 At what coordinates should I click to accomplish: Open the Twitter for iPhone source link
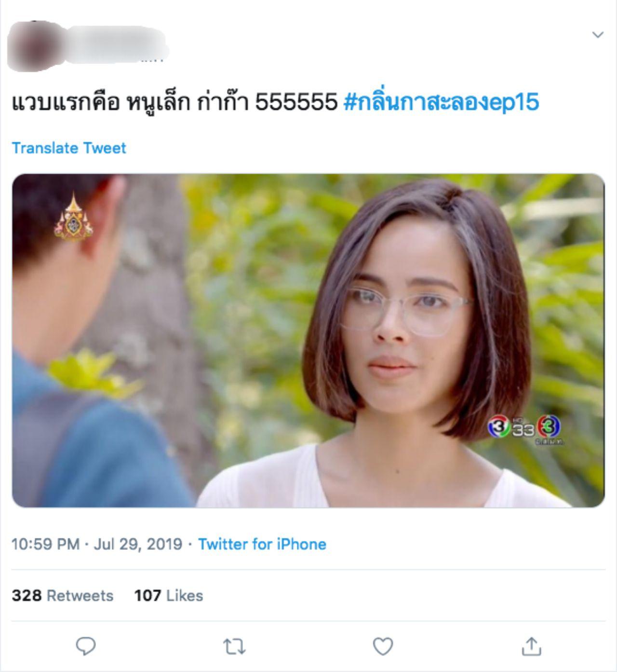pos(262,544)
